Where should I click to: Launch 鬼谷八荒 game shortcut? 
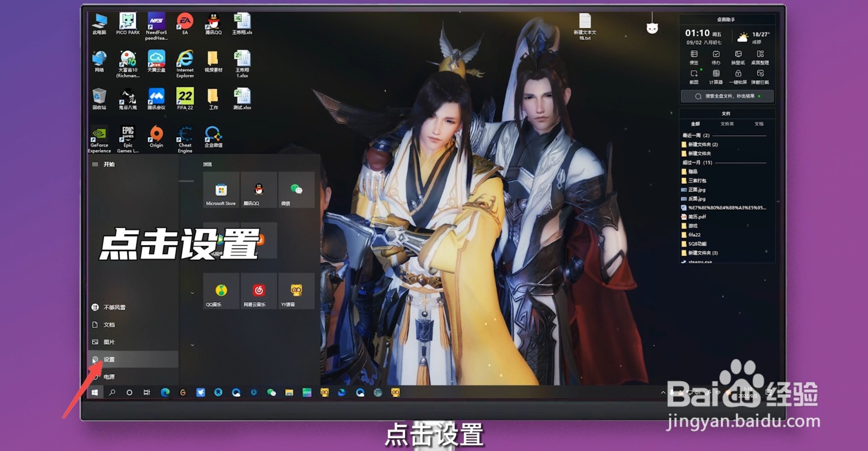coord(127,99)
